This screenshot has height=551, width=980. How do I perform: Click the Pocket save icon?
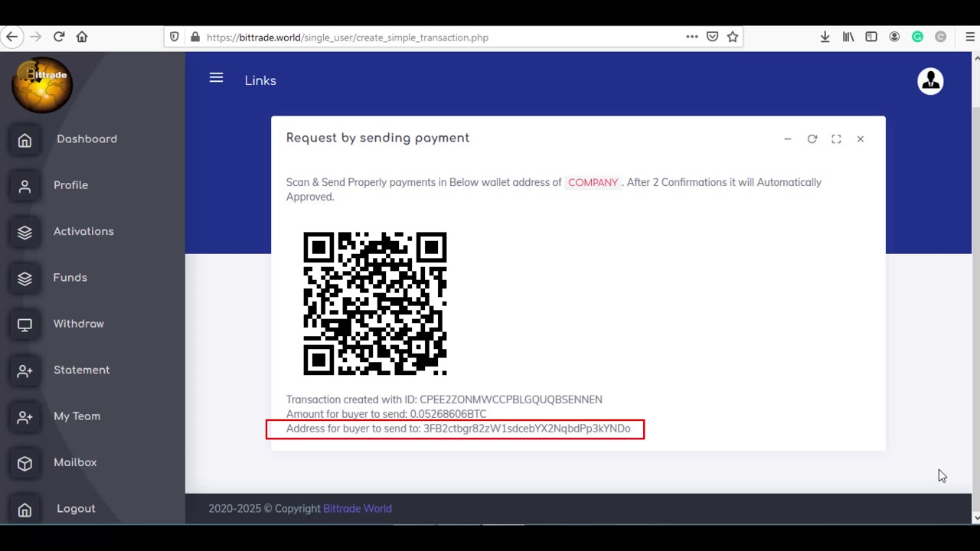click(712, 37)
